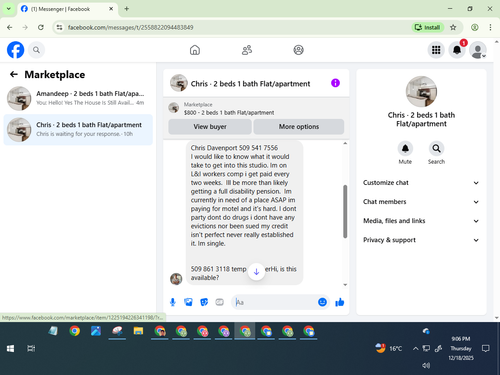Expand Privacy & support section
Image resolution: width=500 pixels, height=375 pixels.
coord(421,240)
